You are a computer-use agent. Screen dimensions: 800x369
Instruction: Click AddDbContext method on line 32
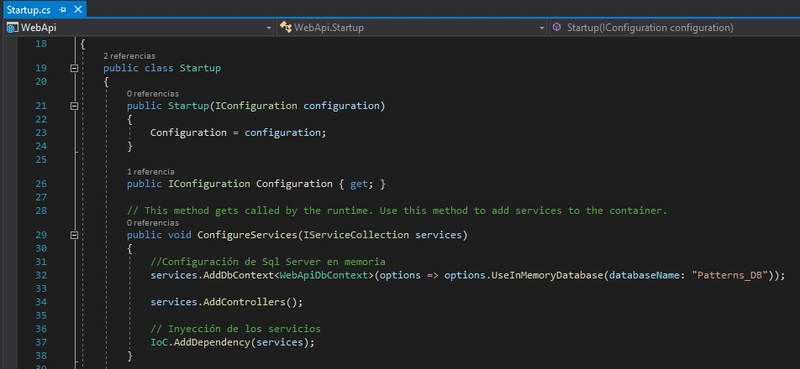(238, 276)
